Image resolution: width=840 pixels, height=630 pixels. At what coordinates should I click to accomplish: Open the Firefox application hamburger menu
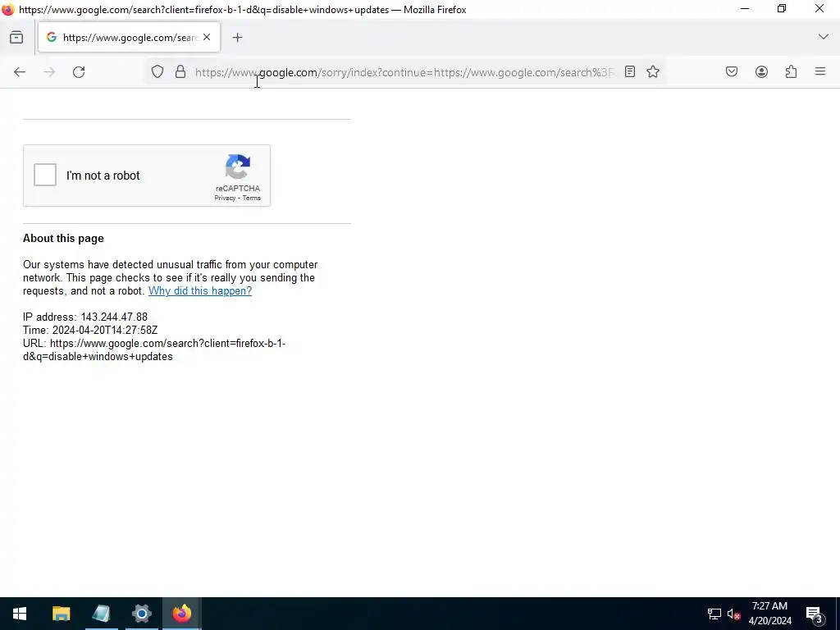point(820,71)
